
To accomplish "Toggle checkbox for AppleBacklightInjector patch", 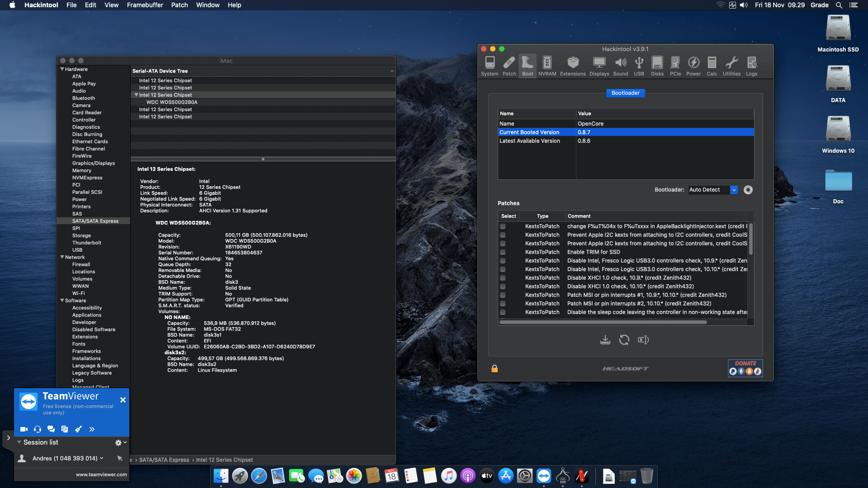I will pos(503,226).
